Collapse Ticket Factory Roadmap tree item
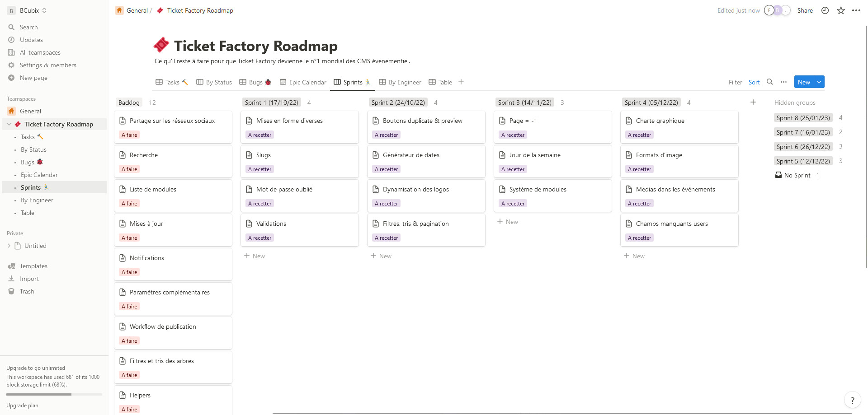The width and height of the screenshot is (868, 415). tap(9, 124)
